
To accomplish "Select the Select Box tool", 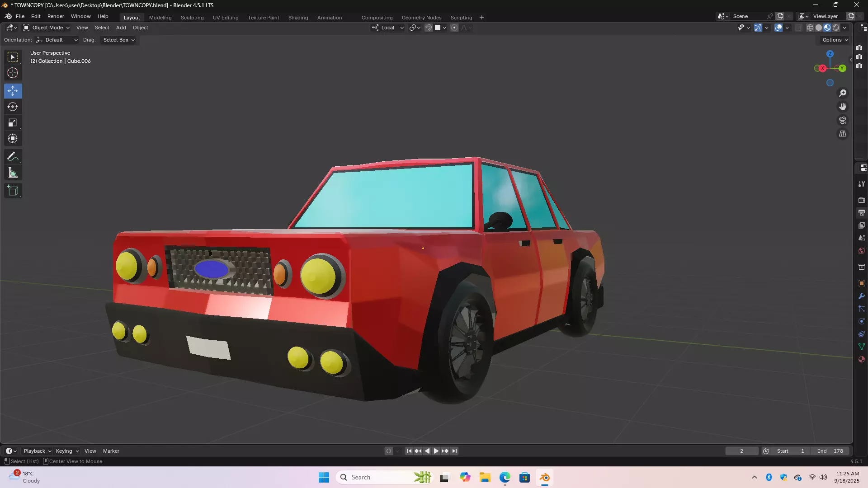I will point(13,57).
